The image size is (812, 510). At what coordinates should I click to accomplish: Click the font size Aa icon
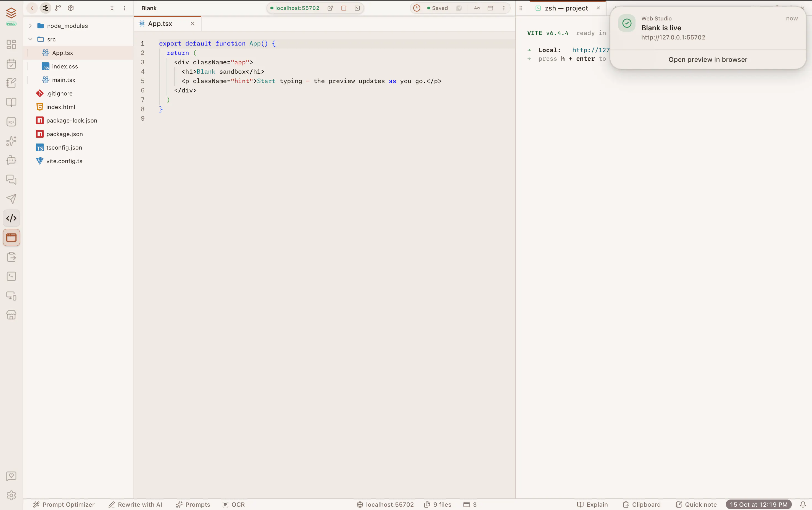point(477,8)
